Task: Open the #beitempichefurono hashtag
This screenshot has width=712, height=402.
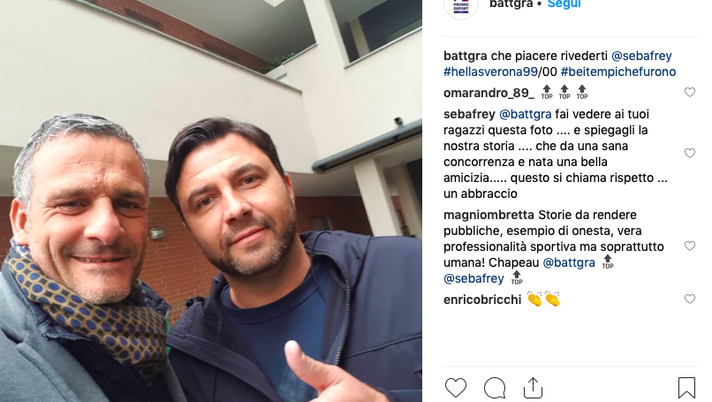Action: click(x=618, y=72)
